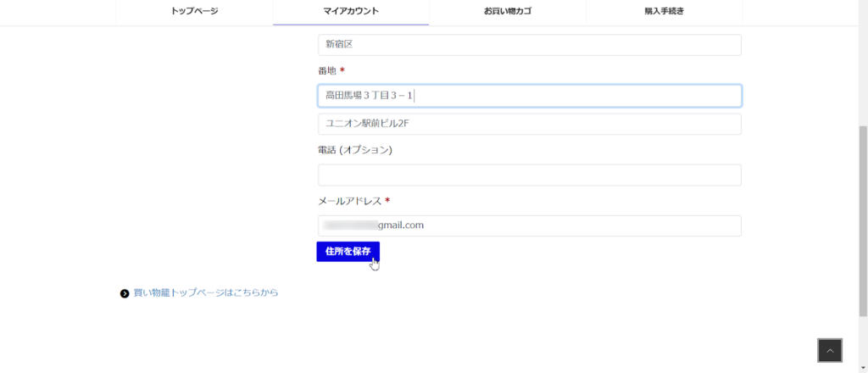Click the 番地 field label
The height and width of the screenshot is (373, 868).
[327, 71]
